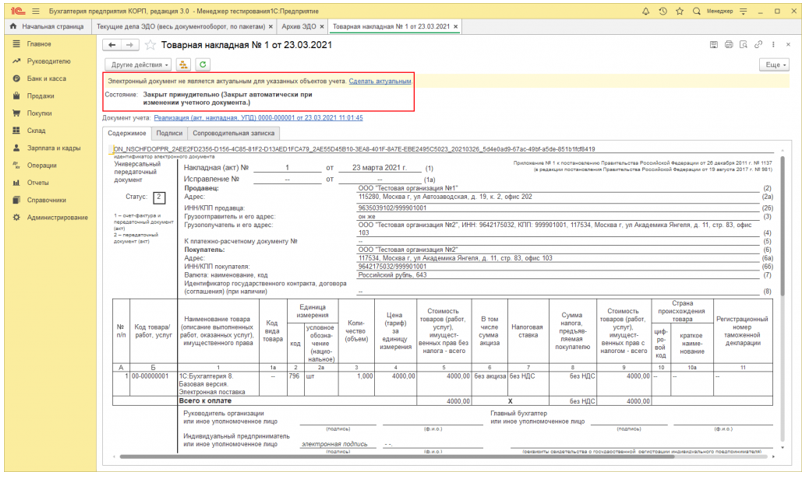Click the print icon

[x=729, y=45]
